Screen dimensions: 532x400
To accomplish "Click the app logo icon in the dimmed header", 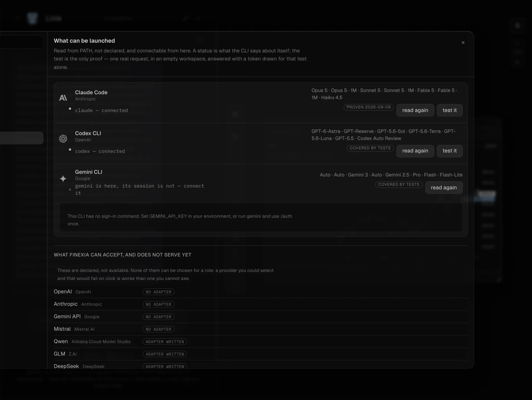I will tap(32, 18).
